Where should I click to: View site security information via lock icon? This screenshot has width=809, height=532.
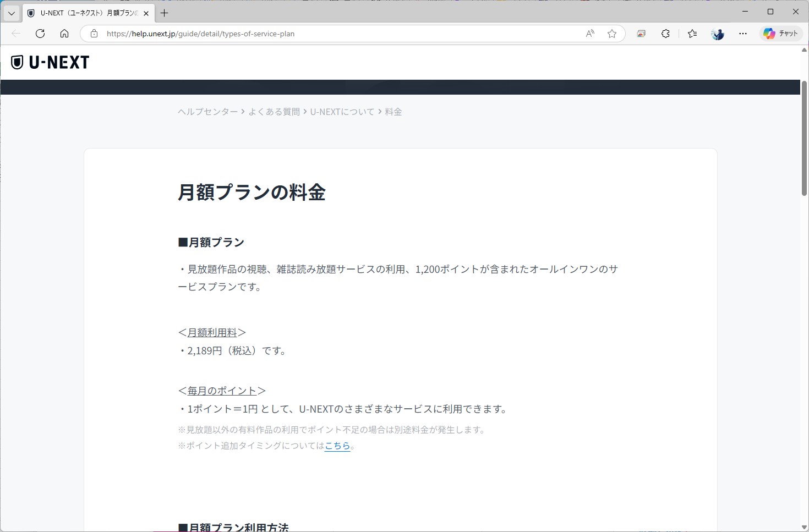tap(94, 34)
